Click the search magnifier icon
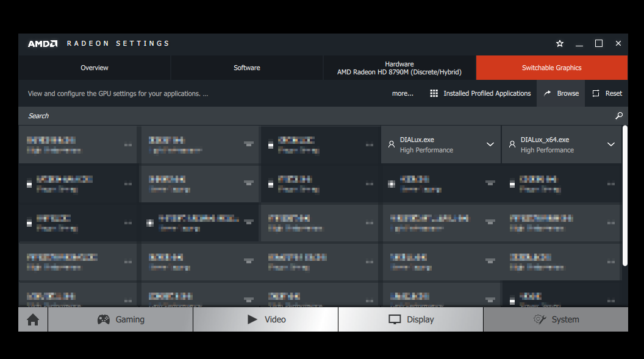Image resolution: width=644 pixels, height=359 pixels. click(619, 116)
